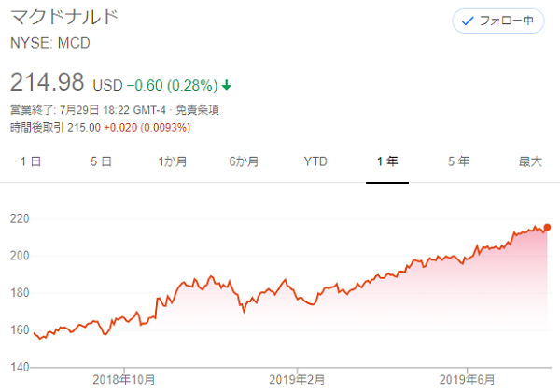Show the 5年 chart range

point(459,161)
